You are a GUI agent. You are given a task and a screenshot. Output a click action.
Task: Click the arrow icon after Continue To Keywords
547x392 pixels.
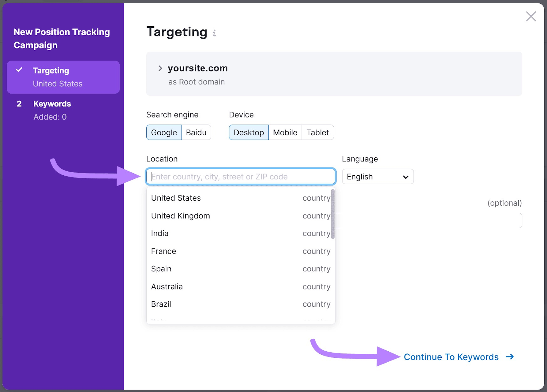click(x=510, y=357)
